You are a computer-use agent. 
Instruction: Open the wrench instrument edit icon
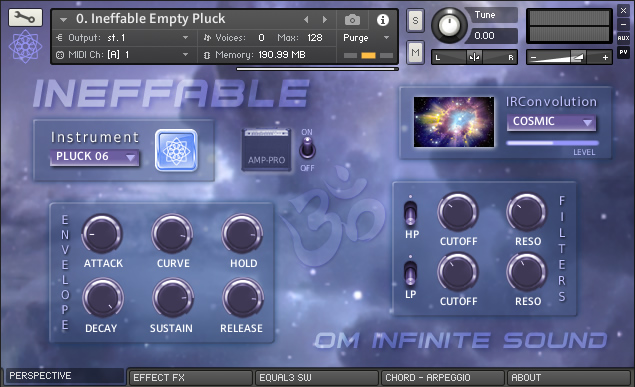click(x=25, y=18)
